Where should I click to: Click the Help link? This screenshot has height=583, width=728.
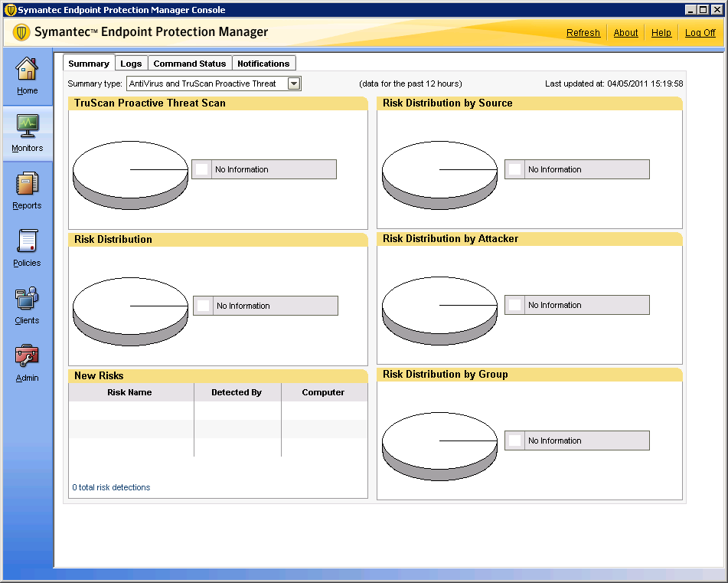click(x=661, y=33)
